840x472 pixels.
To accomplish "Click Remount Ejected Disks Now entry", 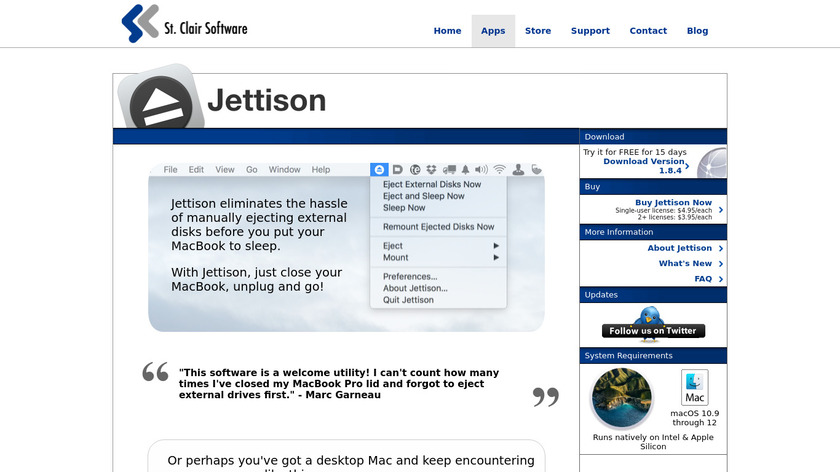I will pos(438,227).
